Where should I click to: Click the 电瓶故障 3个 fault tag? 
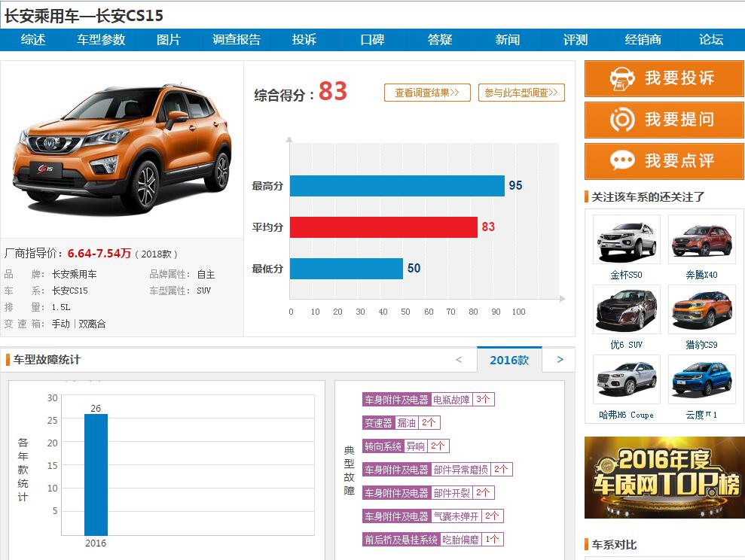428,400
